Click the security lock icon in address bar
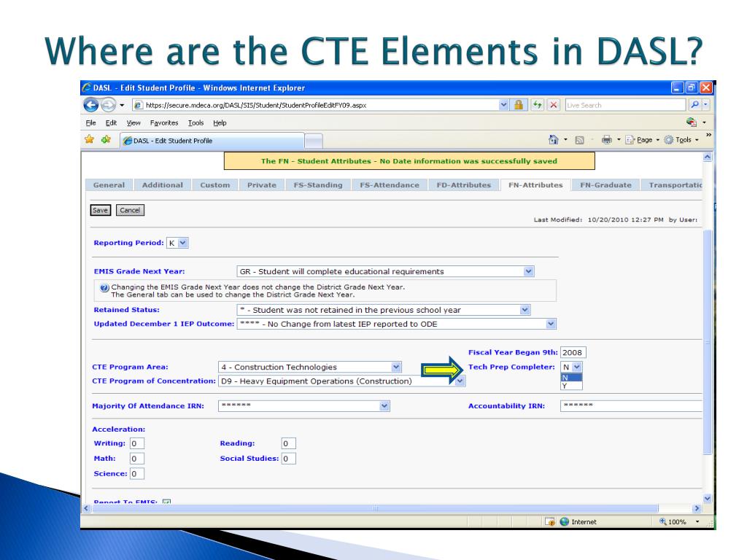The height and width of the screenshot is (560, 747). (519, 105)
